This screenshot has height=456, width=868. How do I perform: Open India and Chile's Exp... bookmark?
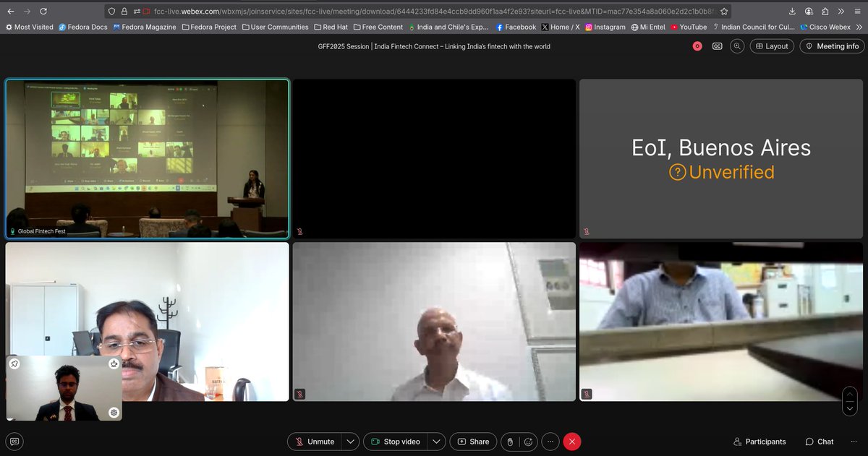click(x=448, y=27)
